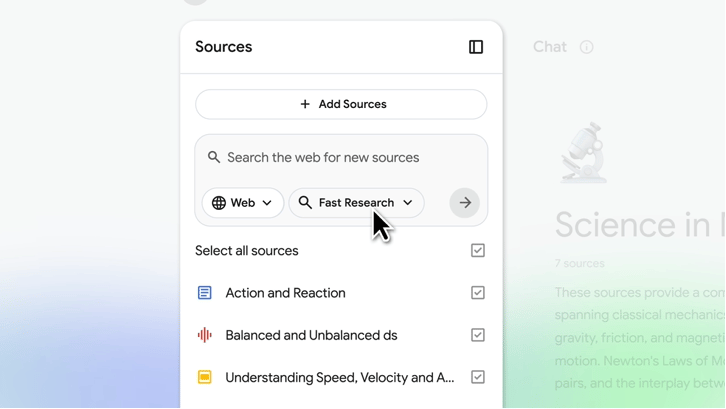Click the document icon beside Action and Reaction

click(205, 293)
